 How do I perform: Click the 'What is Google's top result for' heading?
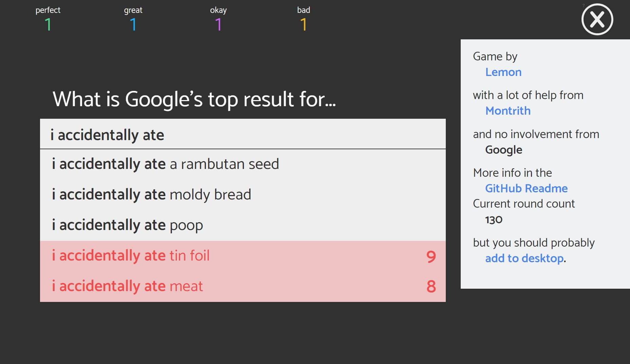click(194, 99)
